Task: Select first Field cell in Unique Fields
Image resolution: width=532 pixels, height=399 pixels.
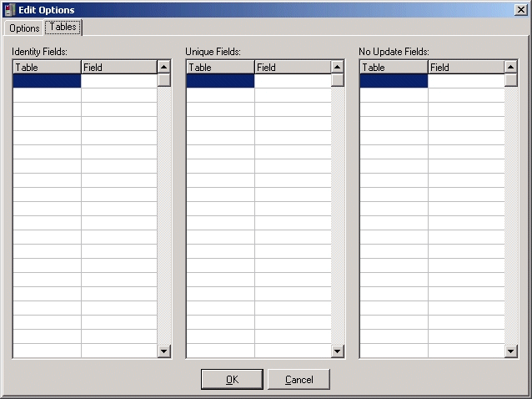Action: coord(292,81)
